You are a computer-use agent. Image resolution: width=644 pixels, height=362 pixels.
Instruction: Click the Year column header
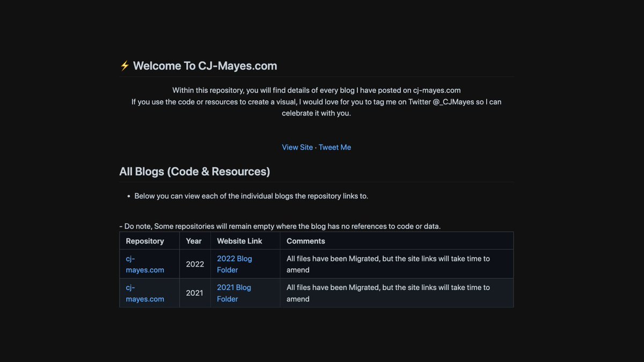point(194,241)
